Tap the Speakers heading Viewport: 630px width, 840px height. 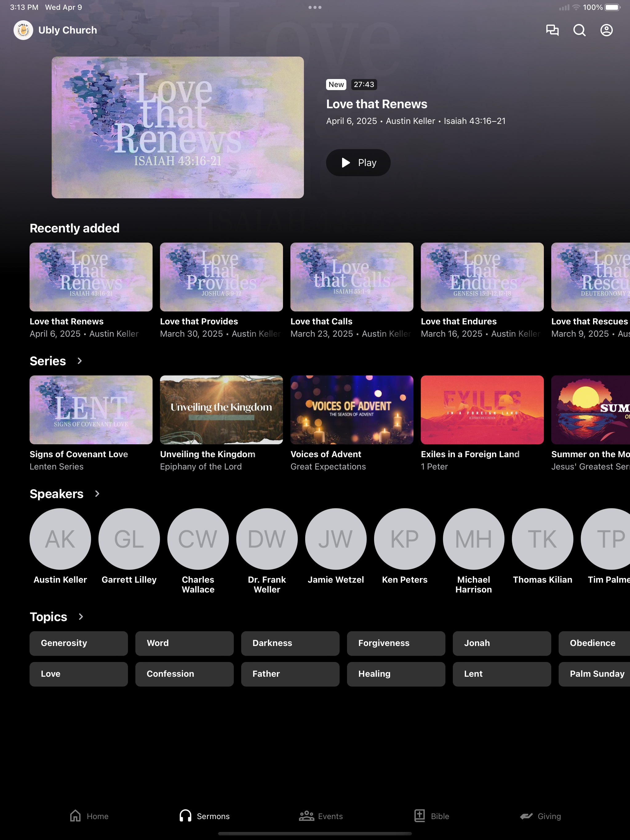pyautogui.click(x=57, y=494)
